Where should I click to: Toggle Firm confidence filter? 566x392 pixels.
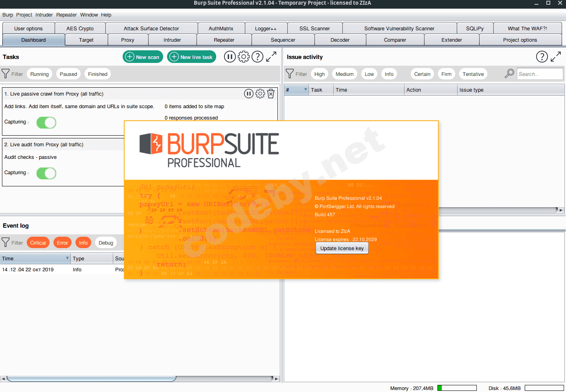pyautogui.click(x=446, y=74)
